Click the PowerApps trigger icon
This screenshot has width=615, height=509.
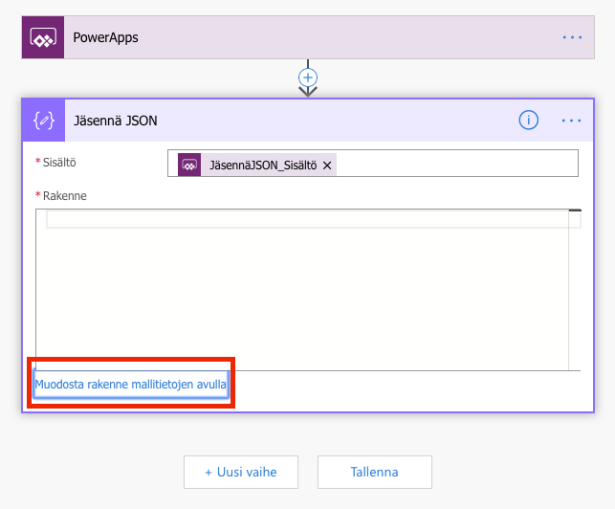[x=43, y=38]
